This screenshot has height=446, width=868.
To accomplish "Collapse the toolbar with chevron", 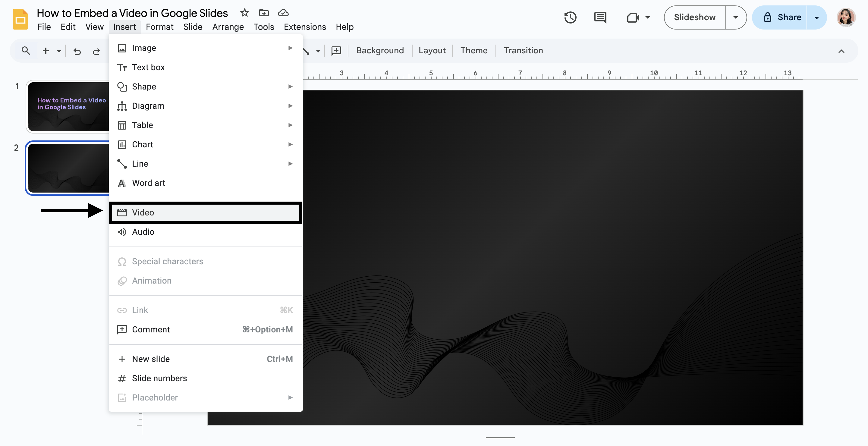I will tap(841, 51).
